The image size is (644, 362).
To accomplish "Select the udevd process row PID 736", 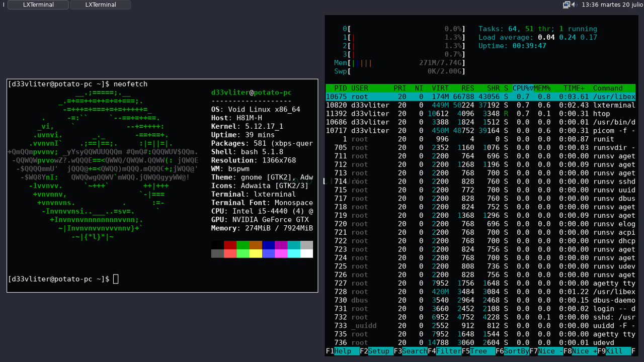I will click(x=480, y=342).
